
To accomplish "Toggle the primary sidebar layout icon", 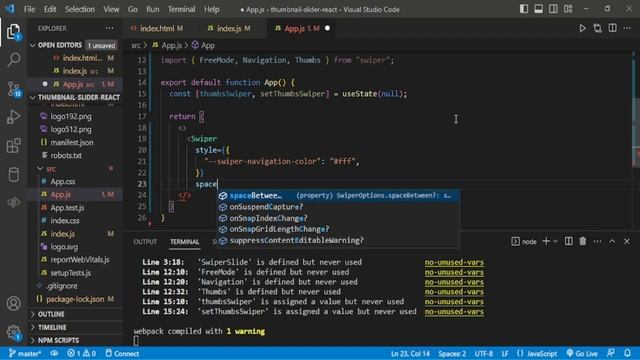I will (524, 9).
